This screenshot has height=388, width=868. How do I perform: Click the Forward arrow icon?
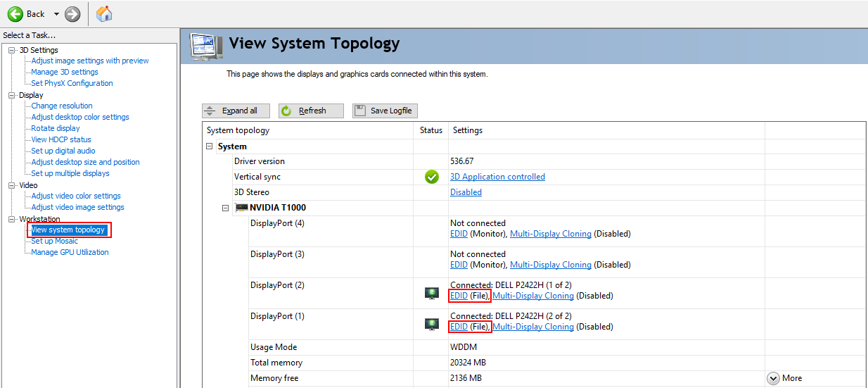pyautogui.click(x=72, y=14)
